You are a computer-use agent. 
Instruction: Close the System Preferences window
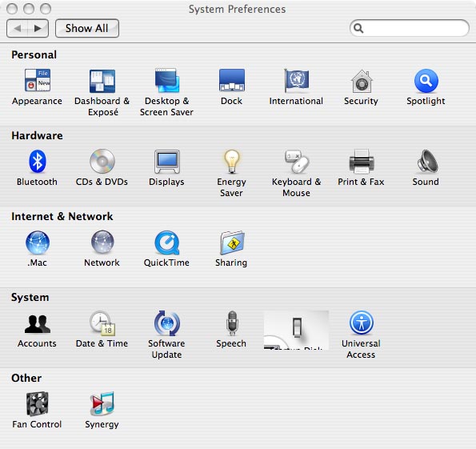click(x=12, y=9)
